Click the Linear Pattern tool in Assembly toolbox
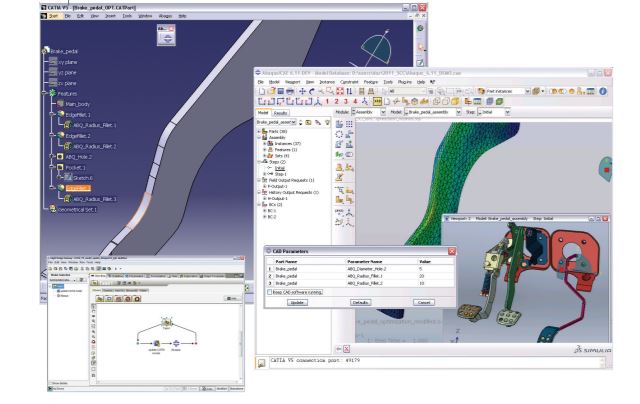This screenshot has height=404, width=640. (349, 124)
